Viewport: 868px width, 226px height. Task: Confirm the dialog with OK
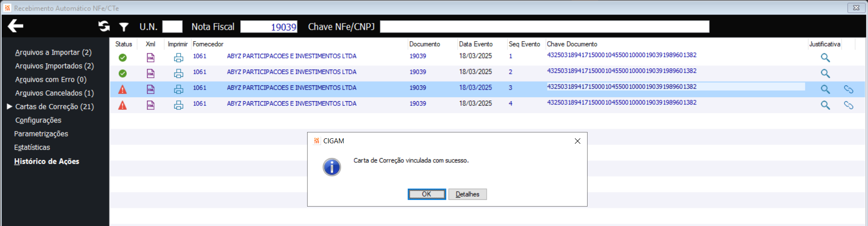[427, 194]
